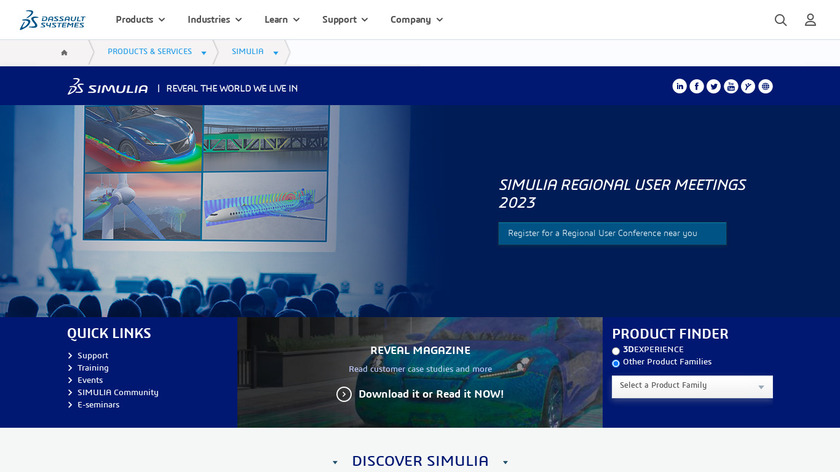Click the arrow right of DISCOVER SIMULIA
Screen dimensions: 840x472
point(505,462)
